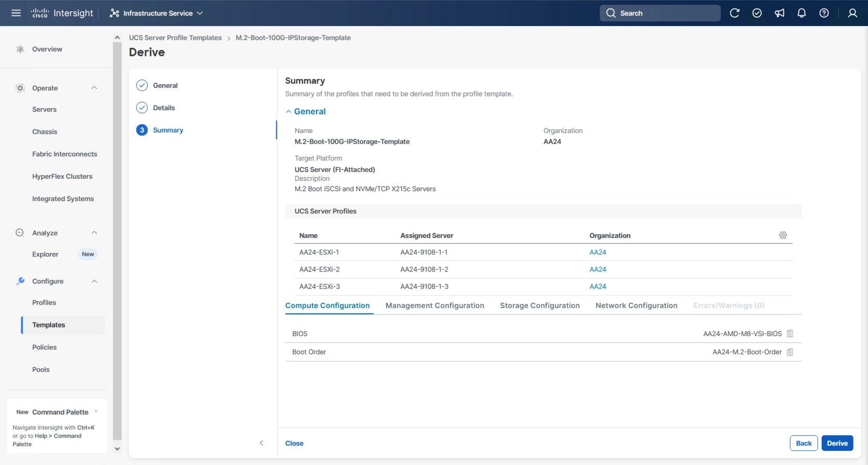
Task: Click the Overview sidebar icon
Action: [20, 49]
